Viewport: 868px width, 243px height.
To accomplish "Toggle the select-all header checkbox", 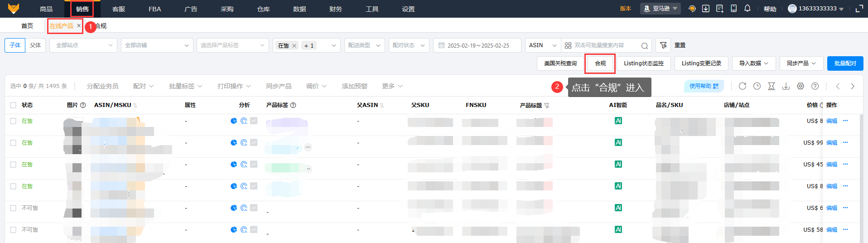I will (13, 105).
